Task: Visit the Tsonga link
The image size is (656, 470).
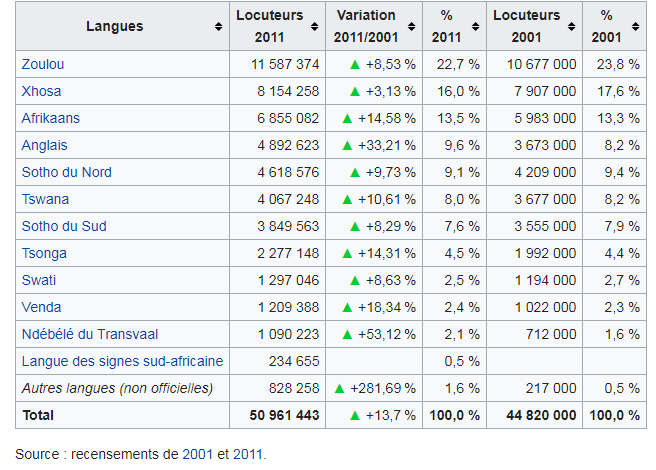Action: [44, 253]
